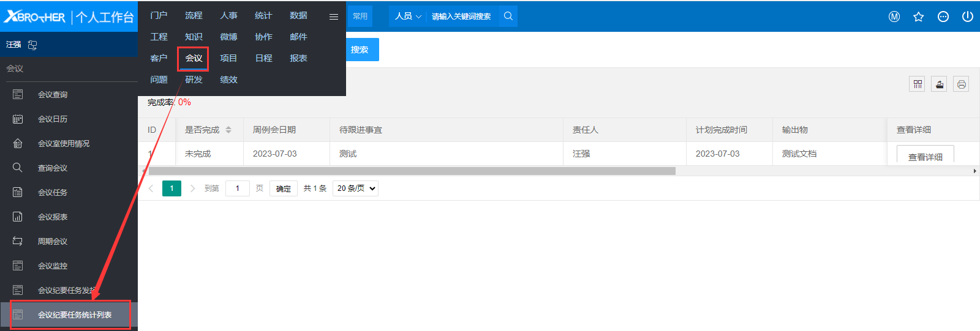Click the circled M icon in header
This screenshot has width=980, height=331.
click(x=894, y=17)
